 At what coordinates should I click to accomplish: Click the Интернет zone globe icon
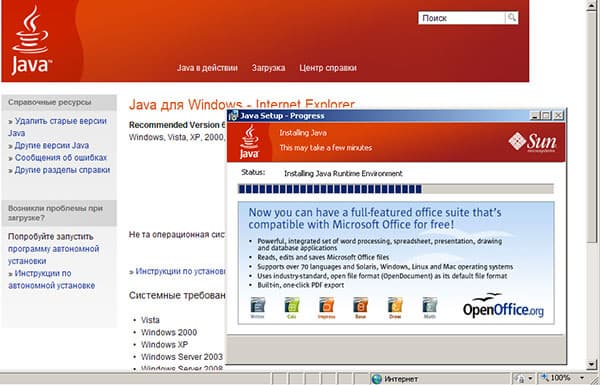(x=377, y=379)
